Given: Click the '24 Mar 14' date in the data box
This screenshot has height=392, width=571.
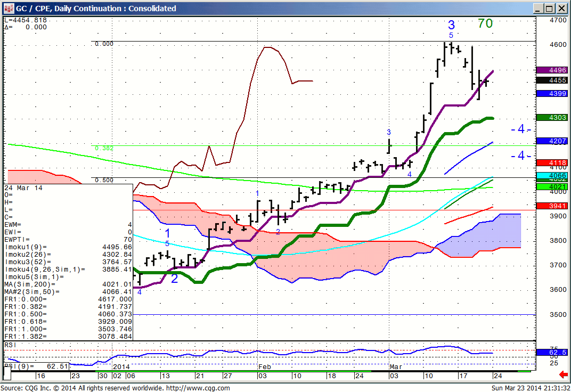Looking at the screenshot, I should click(23, 188).
